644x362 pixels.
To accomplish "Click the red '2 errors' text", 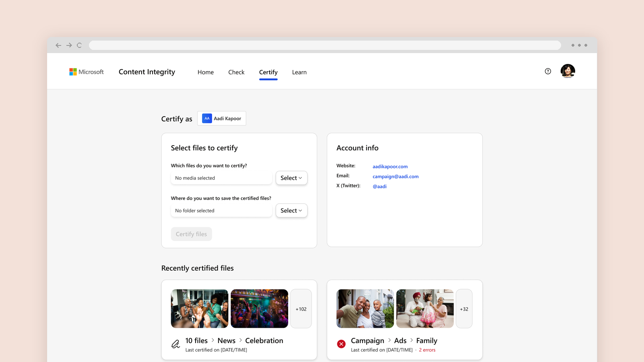I will (x=427, y=350).
